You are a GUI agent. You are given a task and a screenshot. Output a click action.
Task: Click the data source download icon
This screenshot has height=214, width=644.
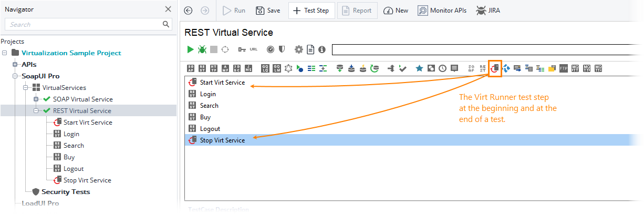pyautogui.click(x=340, y=68)
